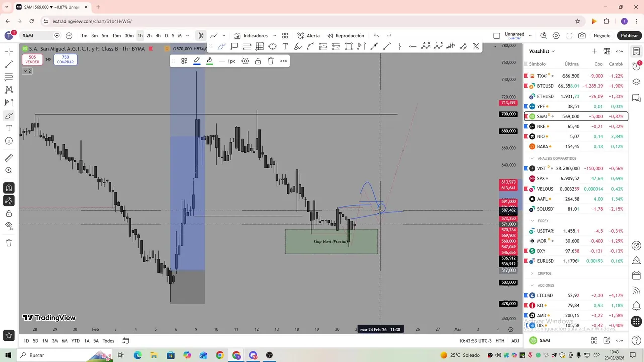The height and width of the screenshot is (362, 644).
Task: Collapse the CRIPTOS watchlist section
Action: (532, 273)
